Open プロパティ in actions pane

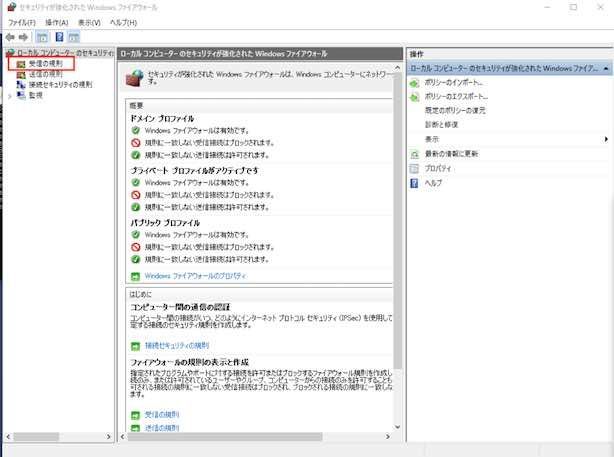438,168
